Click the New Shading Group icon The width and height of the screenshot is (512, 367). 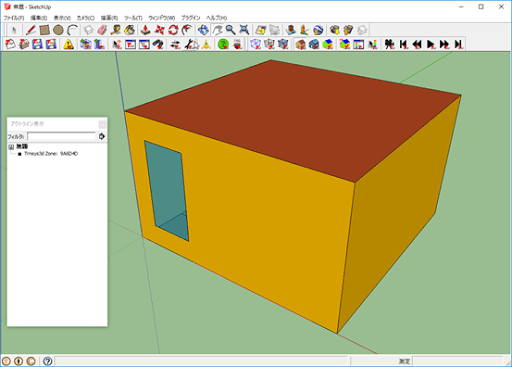pos(99,44)
